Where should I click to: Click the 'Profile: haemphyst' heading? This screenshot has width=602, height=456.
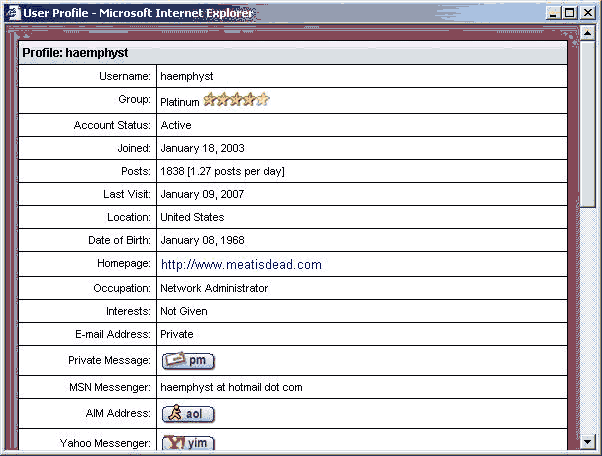75,53
